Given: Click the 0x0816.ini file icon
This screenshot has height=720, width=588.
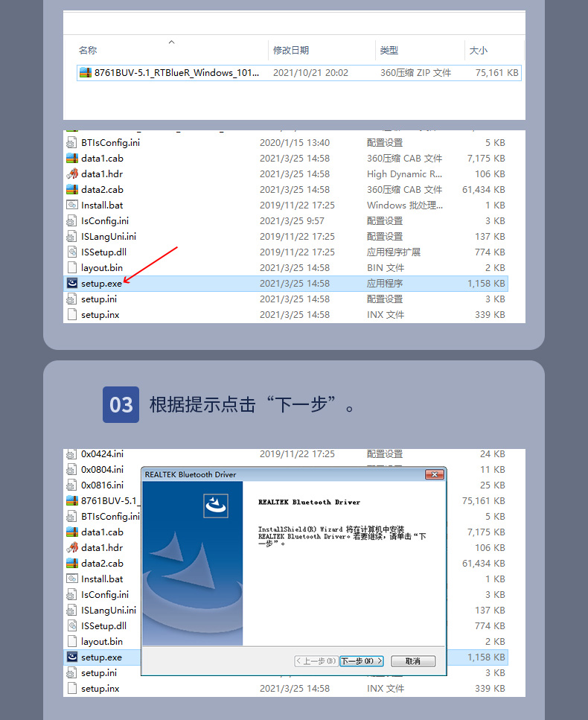Looking at the screenshot, I should (71, 485).
